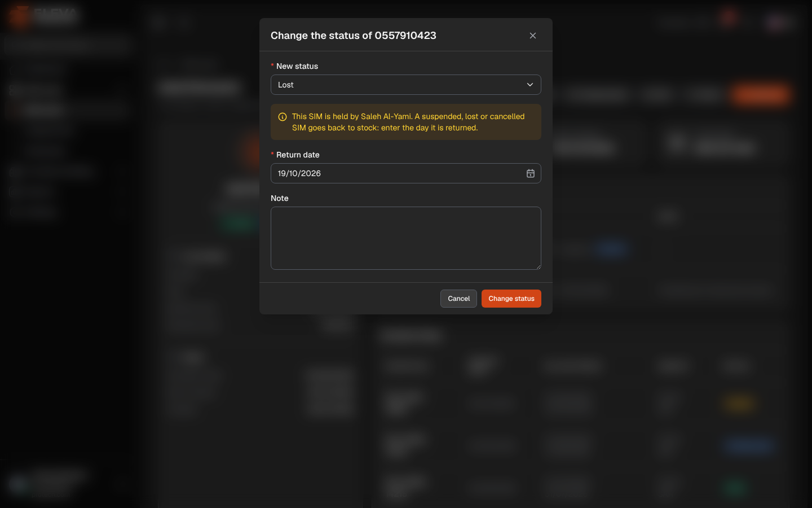Image resolution: width=812 pixels, height=508 pixels.
Task: Click the Return date label
Action: pyautogui.click(x=298, y=155)
